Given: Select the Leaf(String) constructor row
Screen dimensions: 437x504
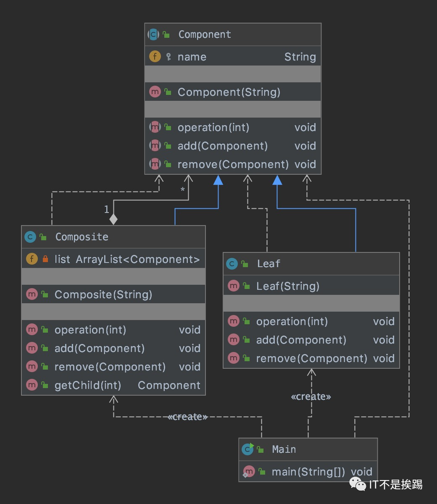Looking at the screenshot, I should coord(311,286).
